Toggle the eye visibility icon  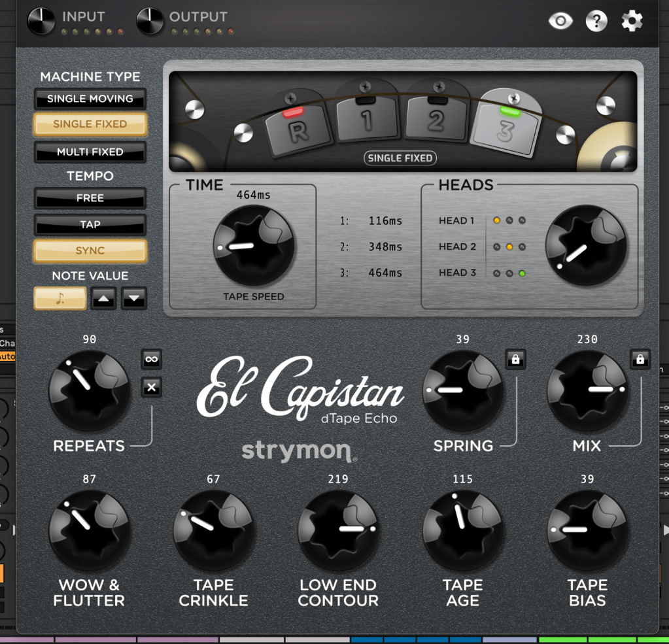coord(560,21)
